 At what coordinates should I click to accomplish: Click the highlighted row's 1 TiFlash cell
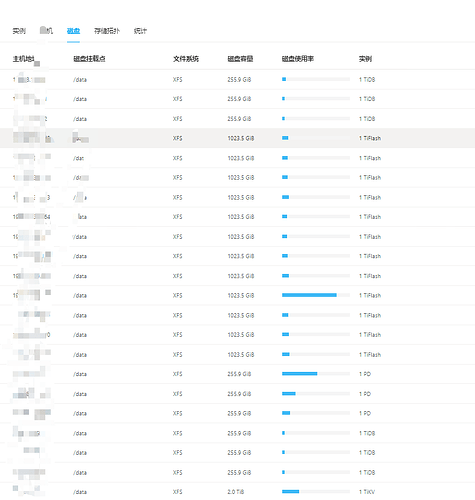click(x=370, y=138)
